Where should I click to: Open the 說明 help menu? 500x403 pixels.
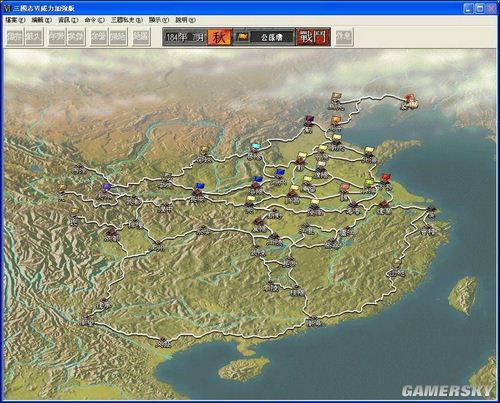click(185, 20)
